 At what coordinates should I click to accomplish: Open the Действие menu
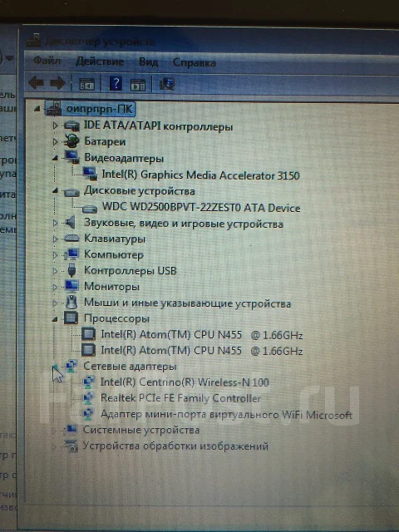(x=100, y=62)
